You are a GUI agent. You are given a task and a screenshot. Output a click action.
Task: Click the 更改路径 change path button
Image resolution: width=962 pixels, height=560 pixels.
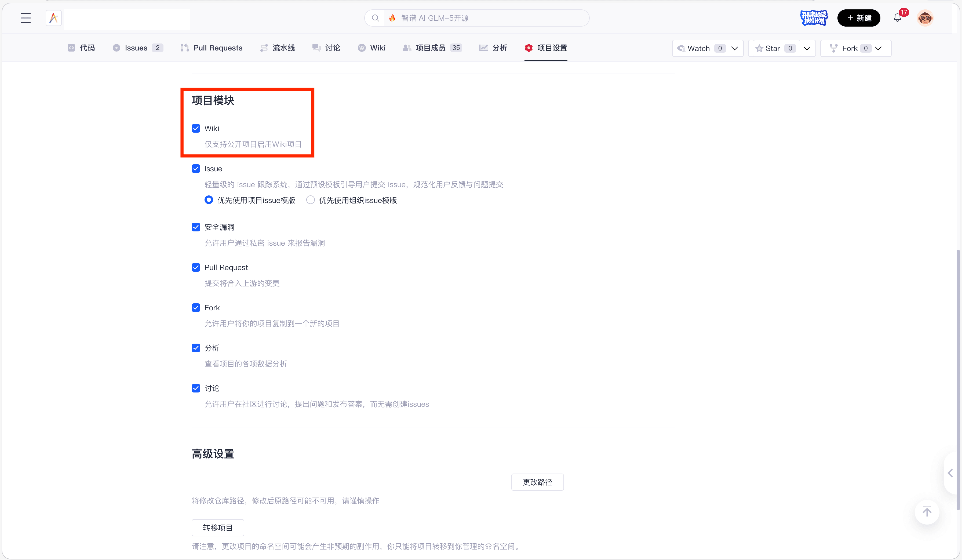coord(537,482)
